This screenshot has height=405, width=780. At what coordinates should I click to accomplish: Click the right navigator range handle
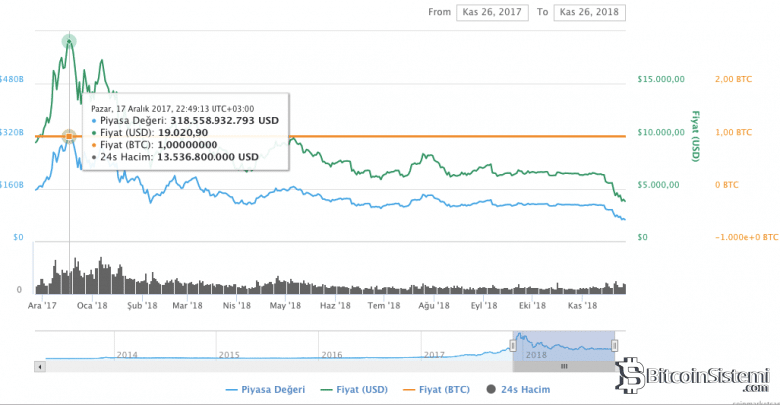pos(616,345)
